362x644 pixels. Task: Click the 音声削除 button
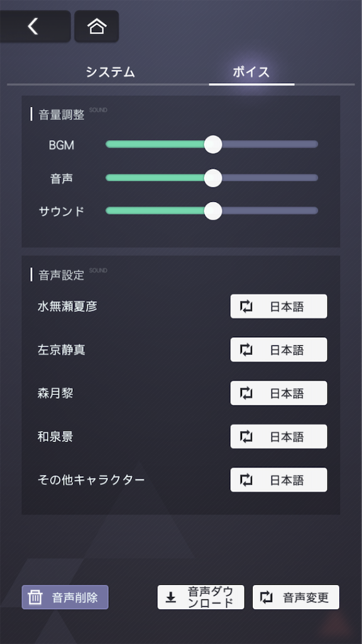[x=65, y=597]
